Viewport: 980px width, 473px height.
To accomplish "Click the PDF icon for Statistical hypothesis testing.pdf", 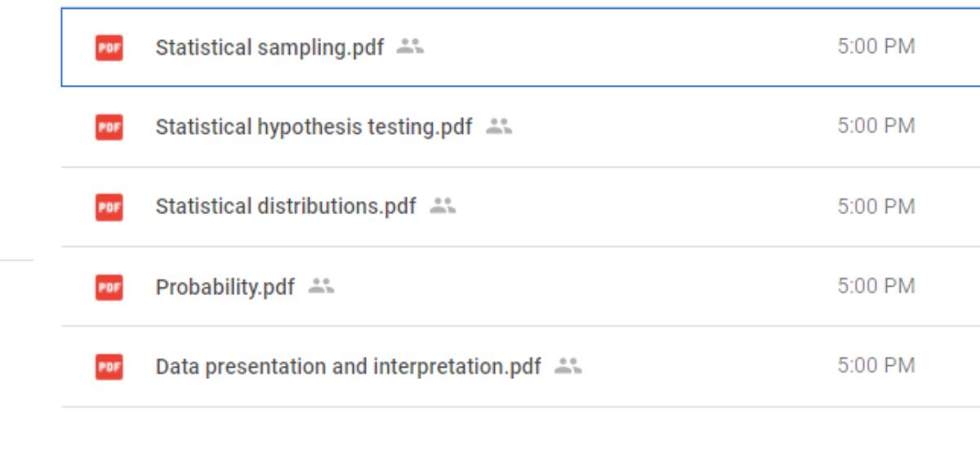I will tap(109, 127).
